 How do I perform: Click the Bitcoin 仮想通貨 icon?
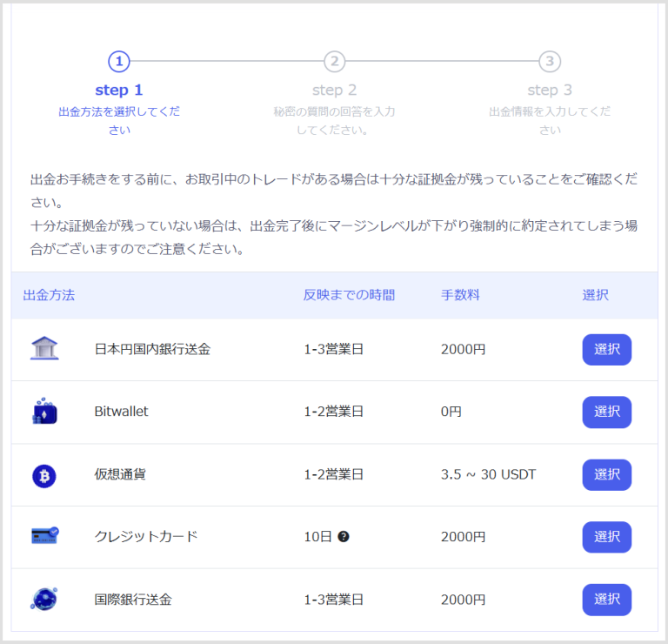click(44, 474)
